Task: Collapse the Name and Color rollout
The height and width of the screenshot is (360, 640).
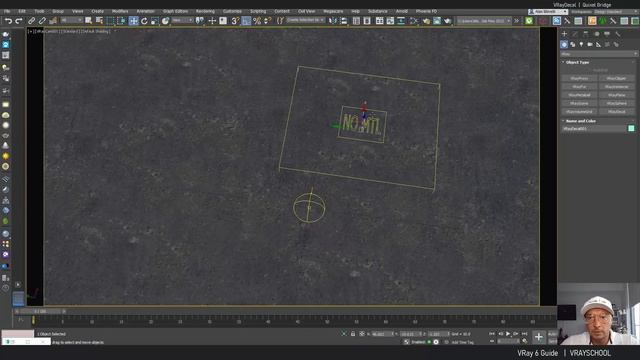Action: (580, 121)
